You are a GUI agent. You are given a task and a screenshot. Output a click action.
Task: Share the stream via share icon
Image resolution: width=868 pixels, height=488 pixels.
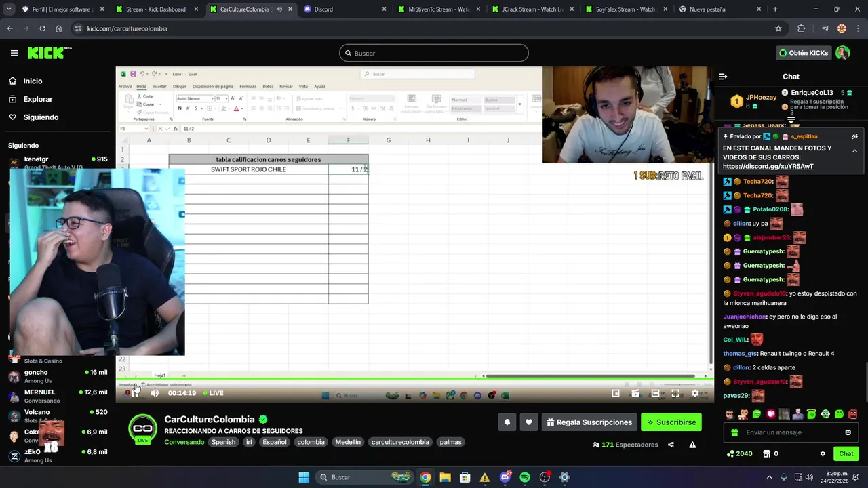(671, 445)
